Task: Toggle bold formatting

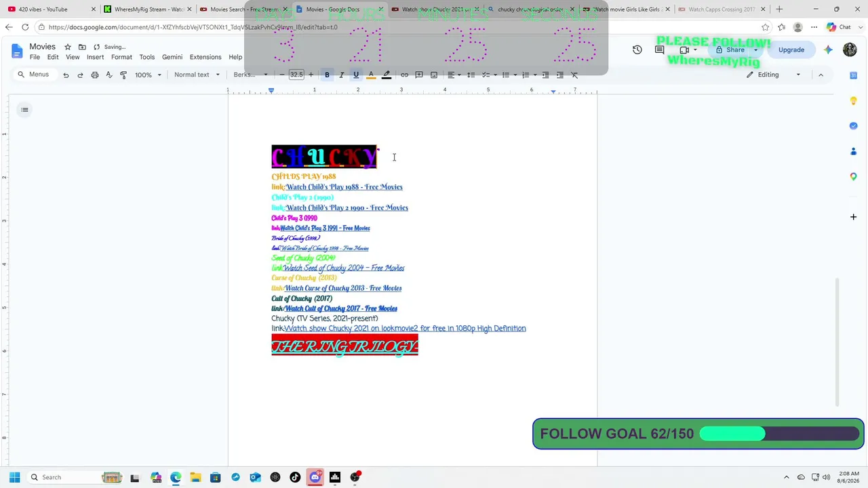Action: [x=327, y=75]
